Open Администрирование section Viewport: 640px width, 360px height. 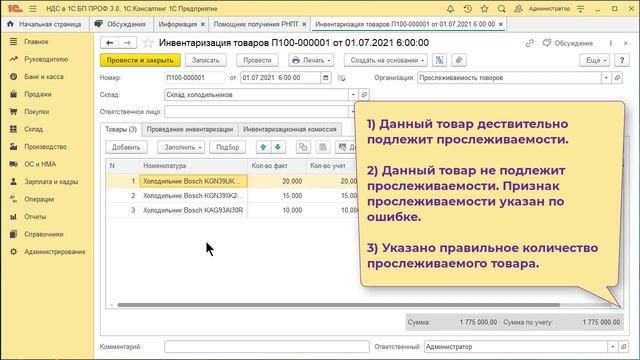[54, 252]
